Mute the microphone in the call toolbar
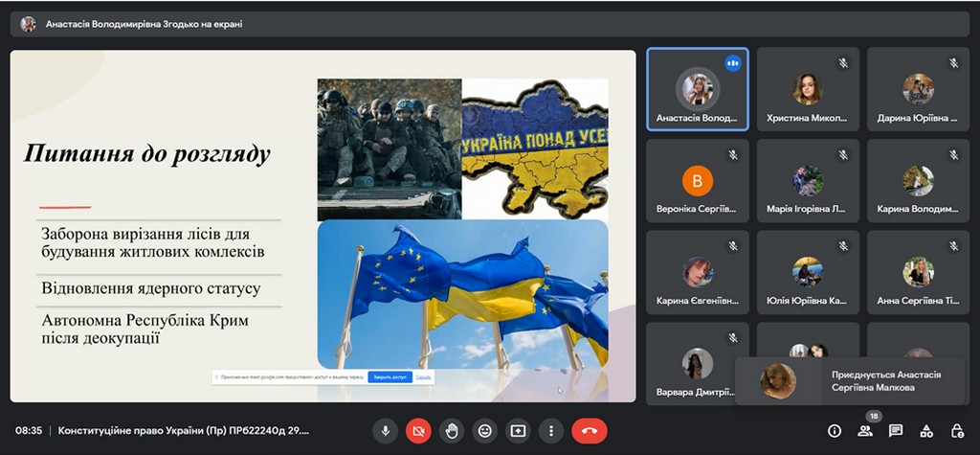 385,431
